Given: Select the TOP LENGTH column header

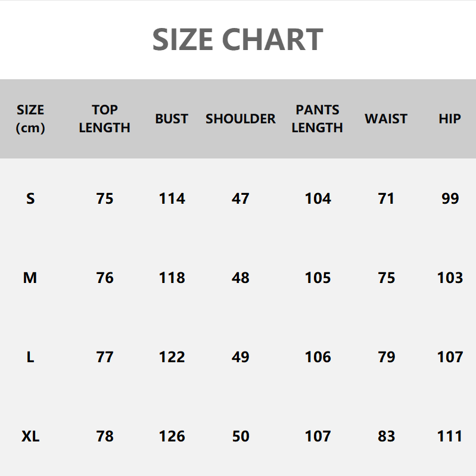Looking at the screenshot, I should [104, 119].
